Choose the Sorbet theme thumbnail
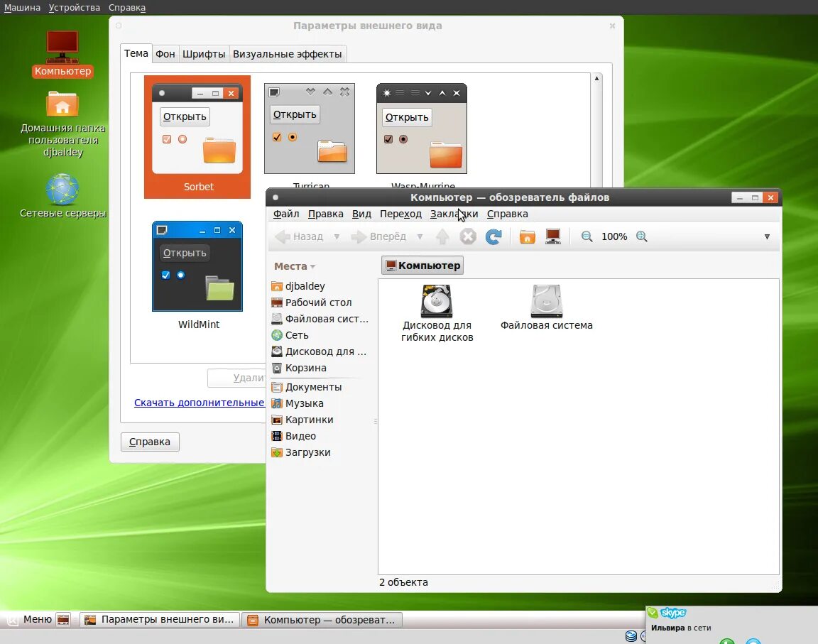 coord(197,137)
